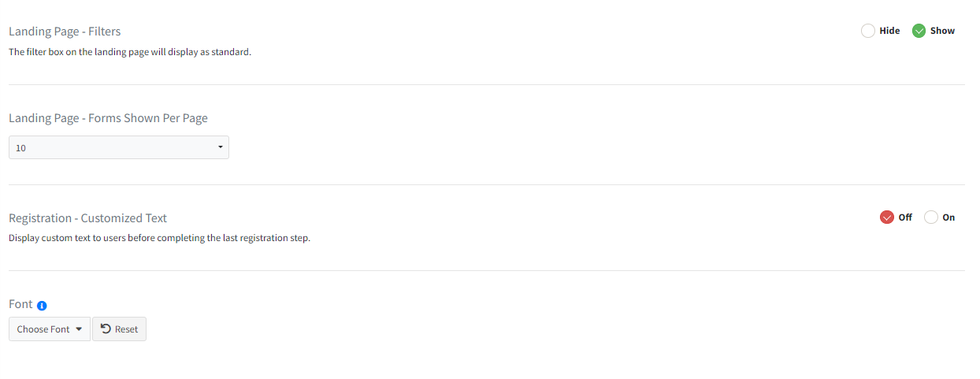This screenshot has height=379, width=980.
Task: Click the 'Landing Page - Filters' heading
Action: [x=65, y=32]
